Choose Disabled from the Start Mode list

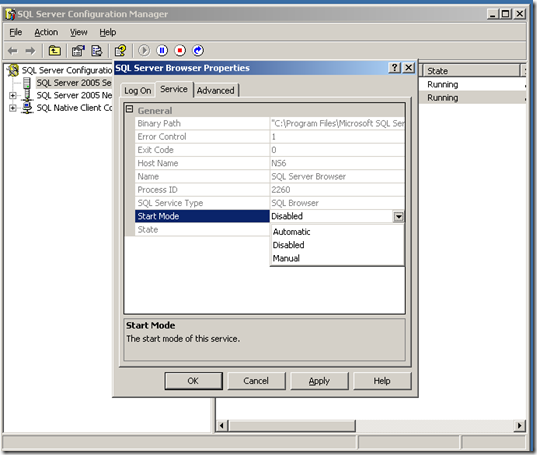(x=337, y=245)
